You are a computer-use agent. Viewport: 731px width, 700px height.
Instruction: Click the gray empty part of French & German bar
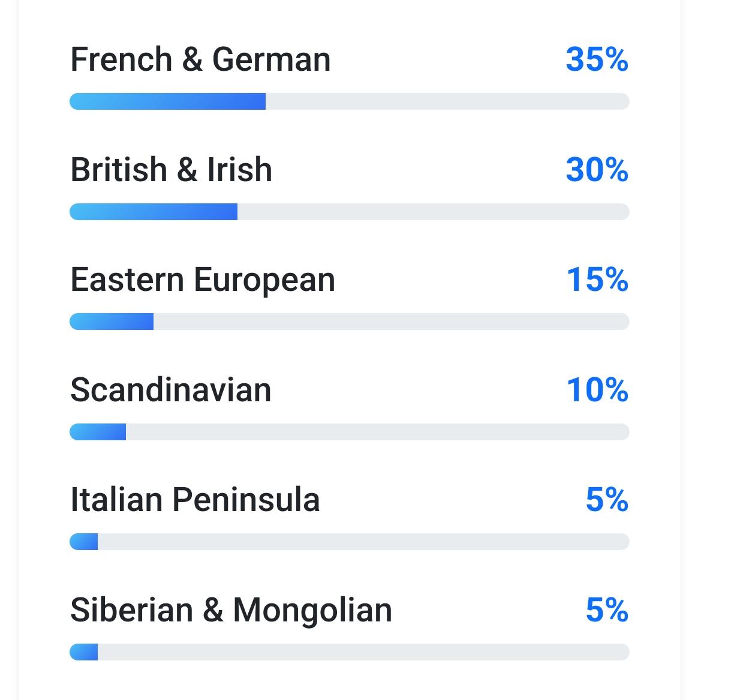(x=447, y=101)
